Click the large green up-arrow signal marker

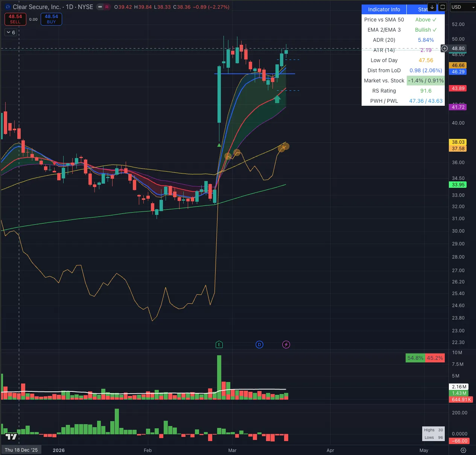pos(277,99)
